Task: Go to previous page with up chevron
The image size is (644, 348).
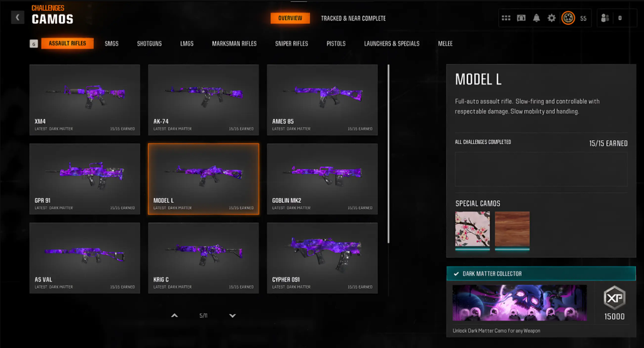Action: 175,315
